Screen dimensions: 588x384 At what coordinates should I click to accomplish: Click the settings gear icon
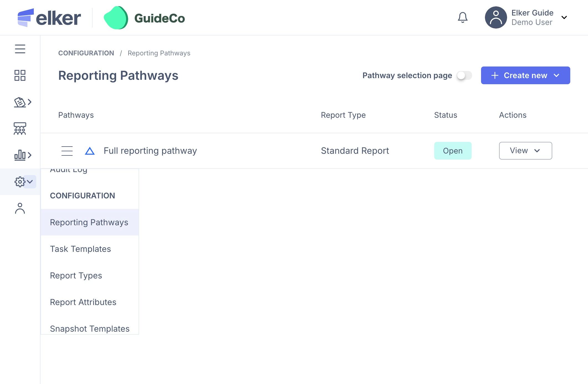[20, 182]
